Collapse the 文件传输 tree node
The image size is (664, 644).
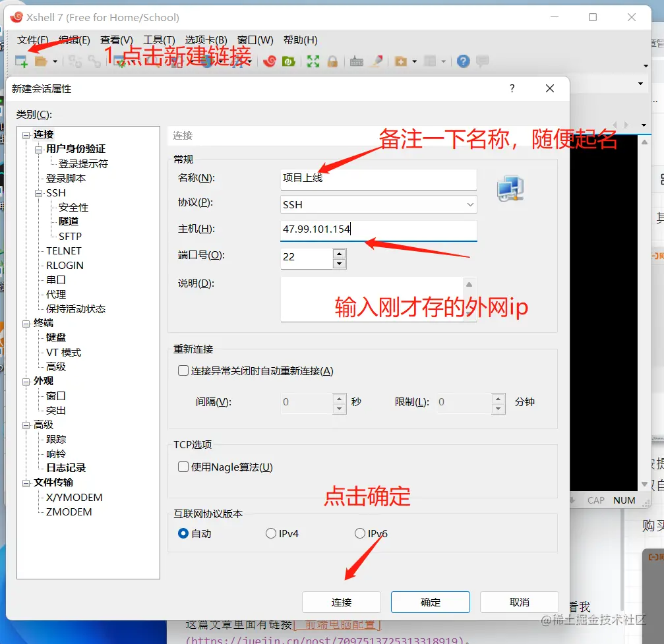click(x=26, y=483)
